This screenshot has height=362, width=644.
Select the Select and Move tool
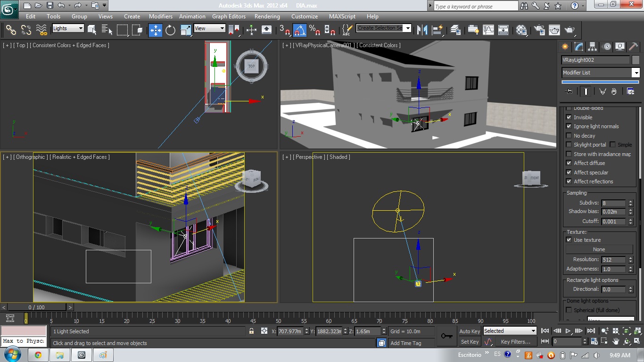point(155,30)
